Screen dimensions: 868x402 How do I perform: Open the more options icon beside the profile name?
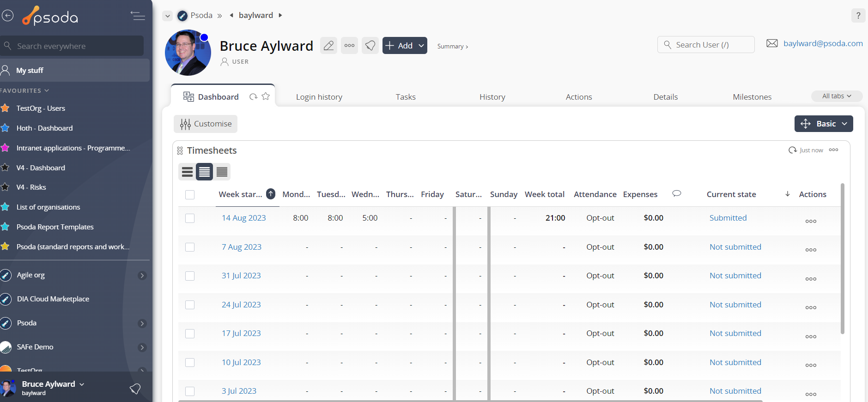(349, 45)
